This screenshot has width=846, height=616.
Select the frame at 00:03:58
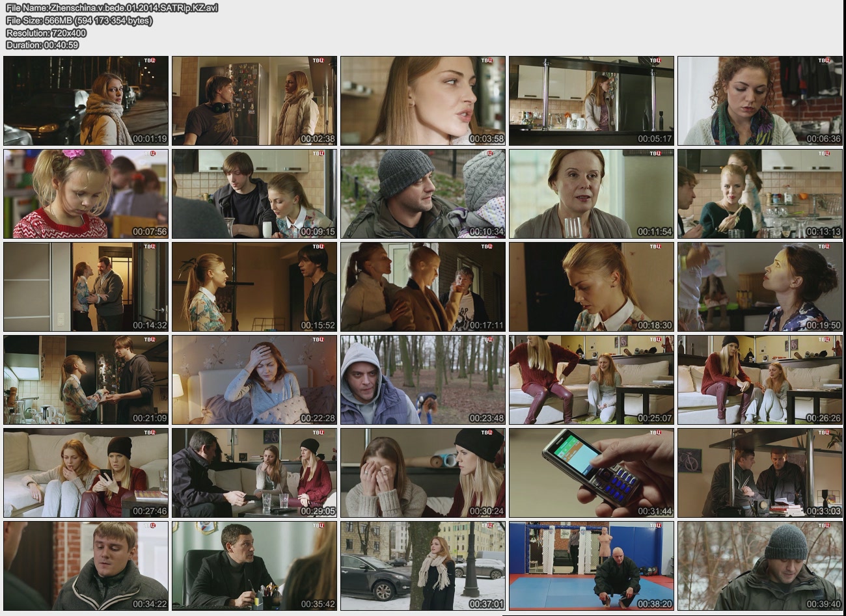(423, 101)
